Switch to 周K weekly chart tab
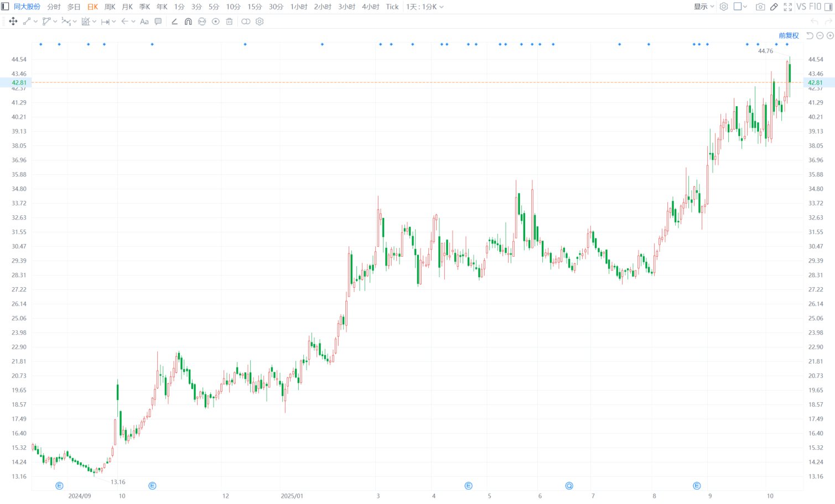835x504 pixels. coord(110,7)
